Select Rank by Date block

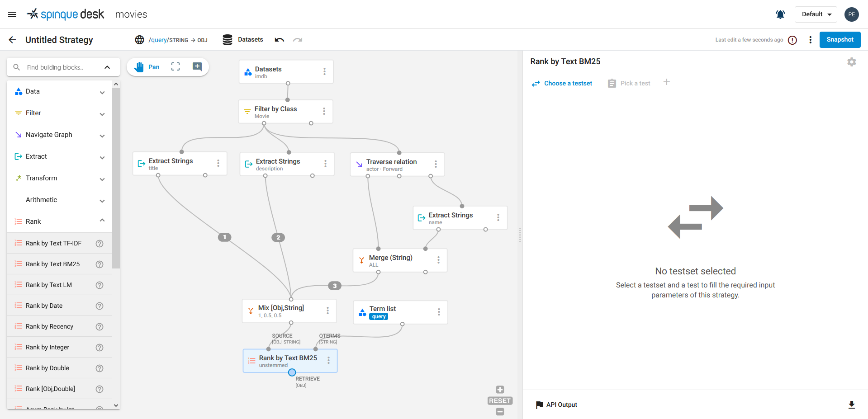(x=59, y=306)
